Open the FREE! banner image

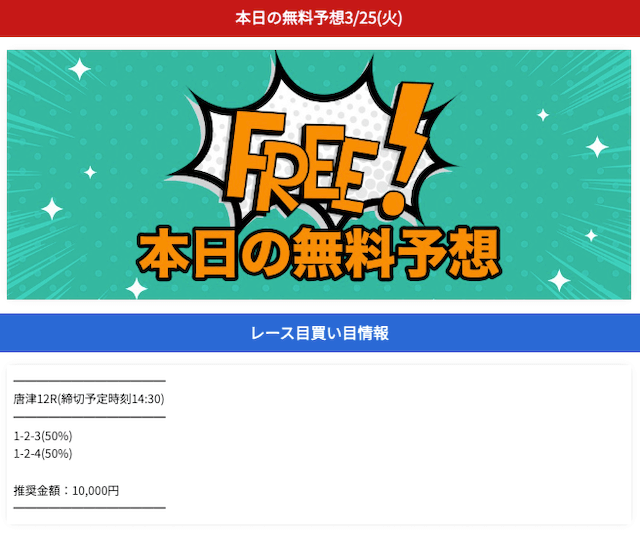point(319,175)
